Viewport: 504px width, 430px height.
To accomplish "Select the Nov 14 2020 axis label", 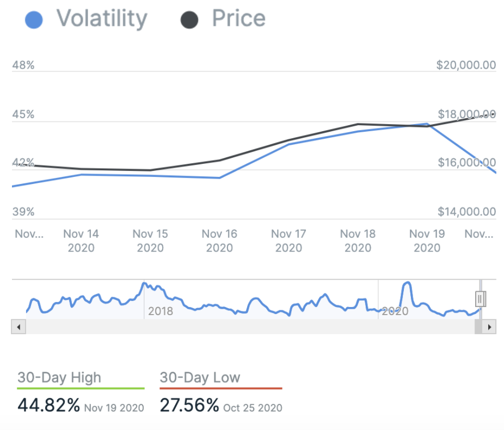I will point(81,241).
